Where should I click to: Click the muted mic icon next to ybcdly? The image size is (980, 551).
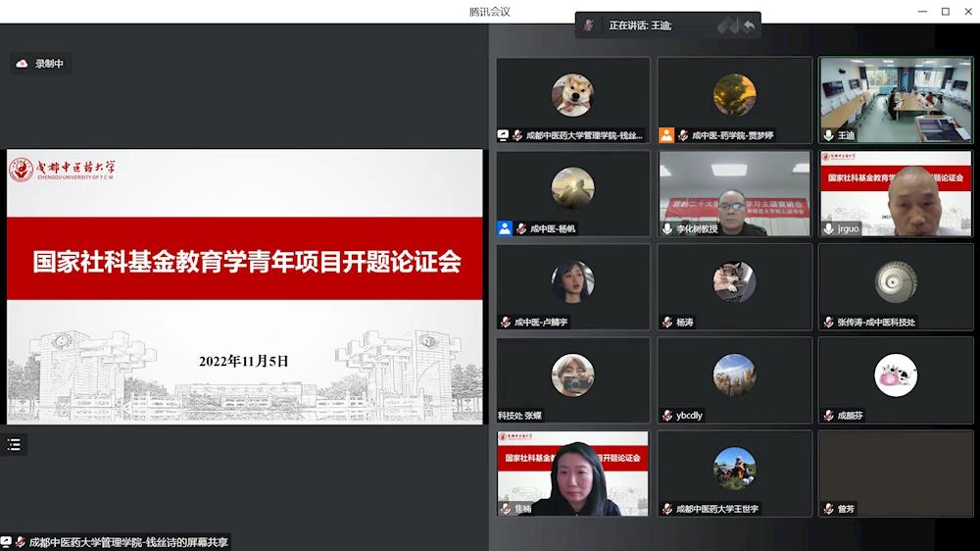(x=667, y=416)
